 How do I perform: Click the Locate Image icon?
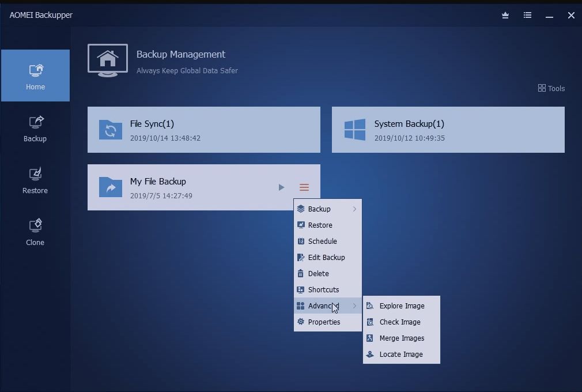(x=370, y=354)
